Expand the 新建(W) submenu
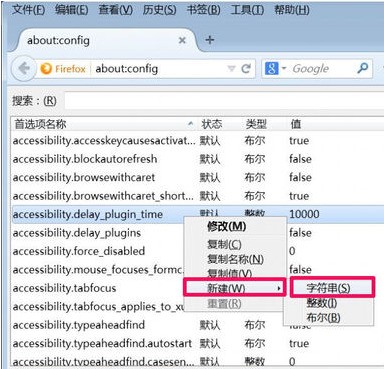Image resolution: width=384 pixels, height=369 pixels. 235,288
